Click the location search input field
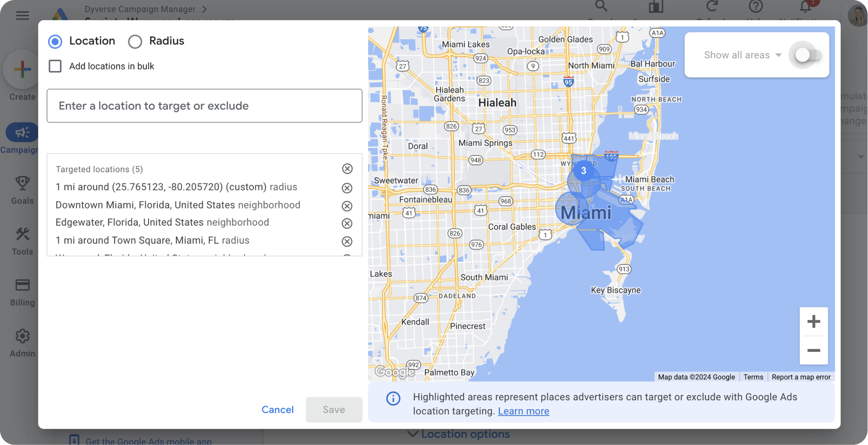 tap(204, 105)
